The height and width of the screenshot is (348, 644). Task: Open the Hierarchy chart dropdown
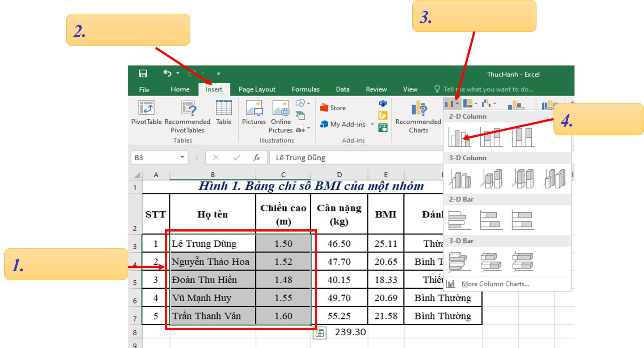(470, 104)
